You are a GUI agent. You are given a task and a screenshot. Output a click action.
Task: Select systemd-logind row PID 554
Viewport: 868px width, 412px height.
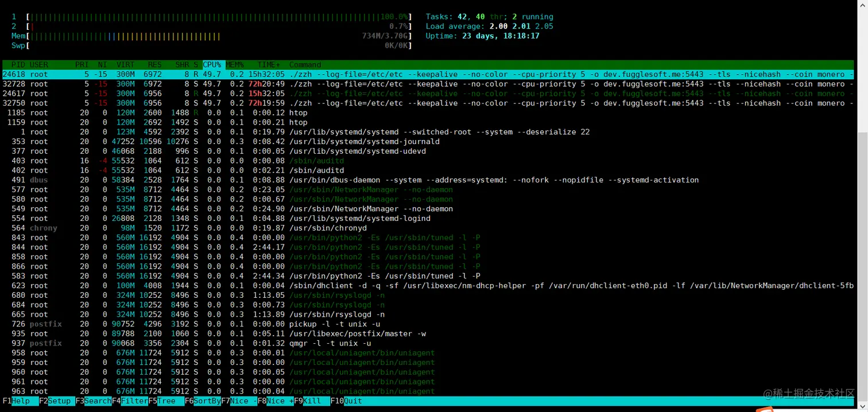[x=428, y=219]
